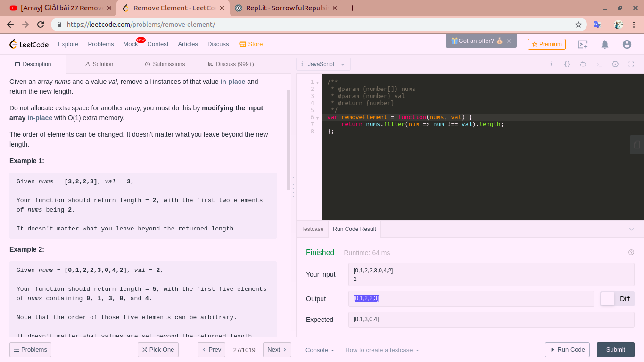Click the description panel scrollbar
644x362 pixels.
(289, 140)
